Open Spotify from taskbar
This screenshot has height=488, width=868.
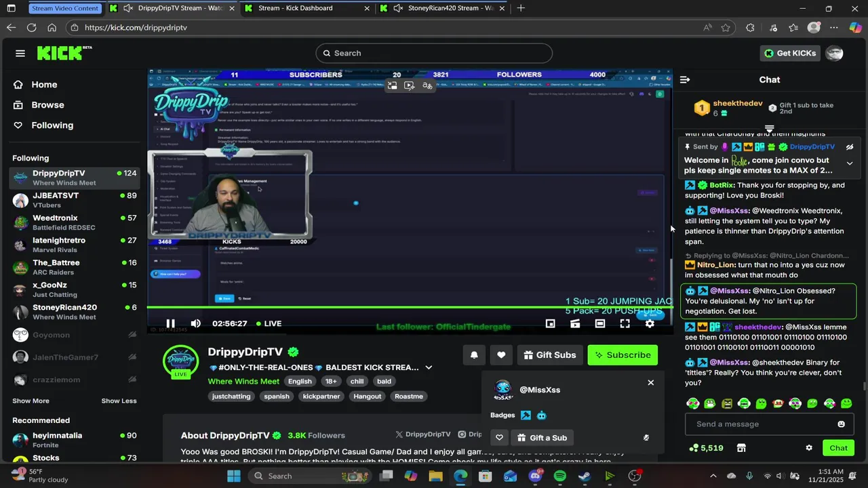[x=559, y=476]
